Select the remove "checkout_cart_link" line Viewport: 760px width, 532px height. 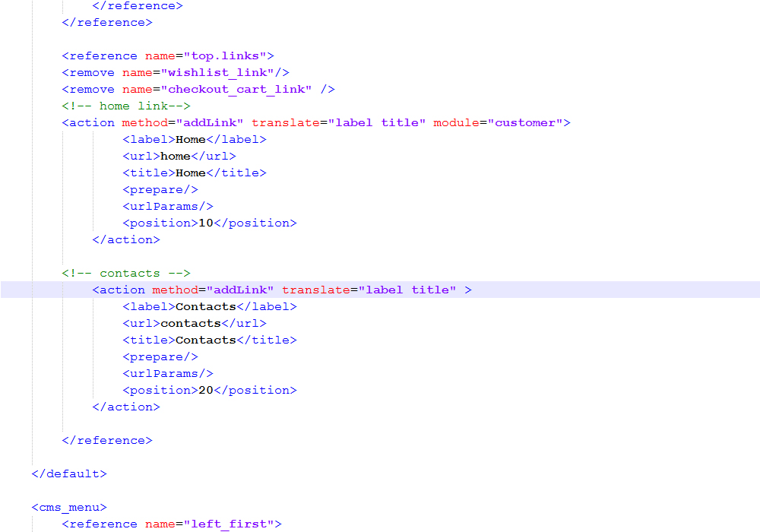(198, 90)
